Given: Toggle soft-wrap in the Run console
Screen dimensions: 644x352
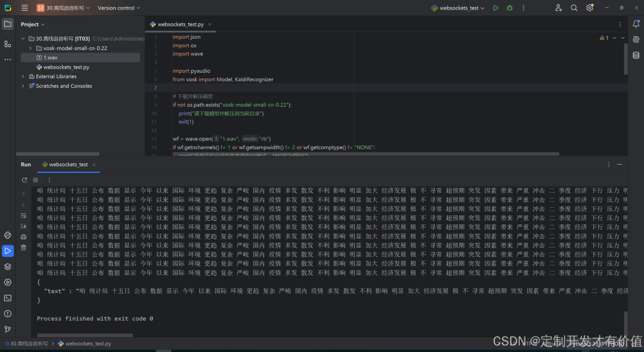Looking at the screenshot, I should [x=23, y=215].
